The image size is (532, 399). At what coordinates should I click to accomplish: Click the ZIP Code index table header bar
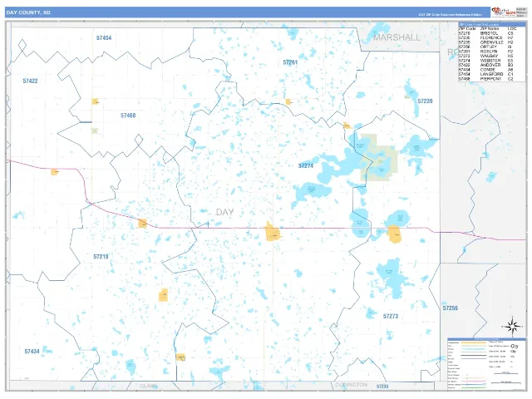pos(492,24)
